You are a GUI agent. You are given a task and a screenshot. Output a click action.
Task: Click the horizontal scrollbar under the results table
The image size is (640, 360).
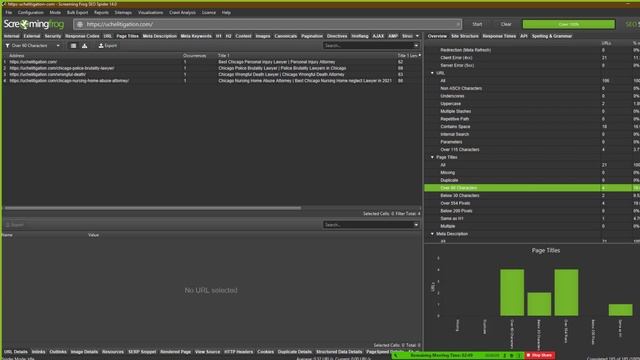(153, 208)
